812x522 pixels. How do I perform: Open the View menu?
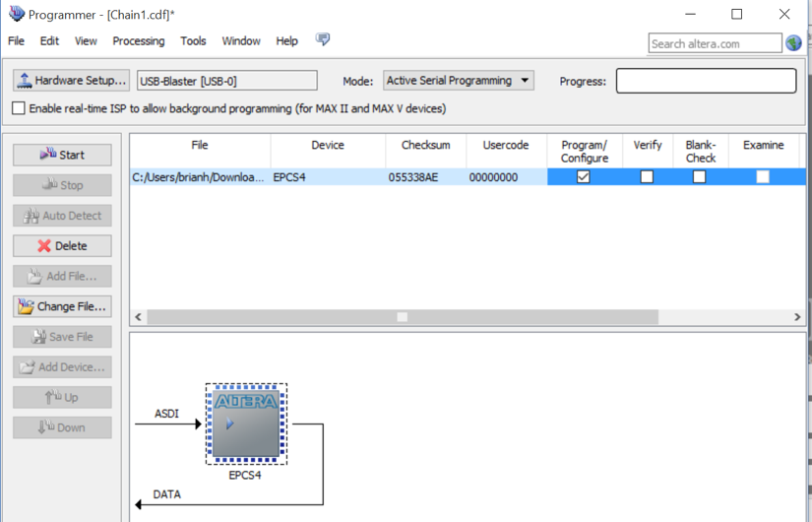click(86, 41)
